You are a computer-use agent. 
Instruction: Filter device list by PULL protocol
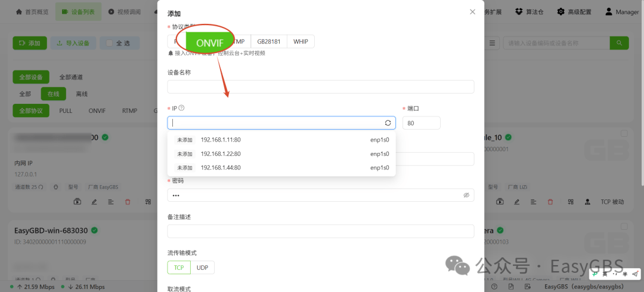tap(66, 110)
